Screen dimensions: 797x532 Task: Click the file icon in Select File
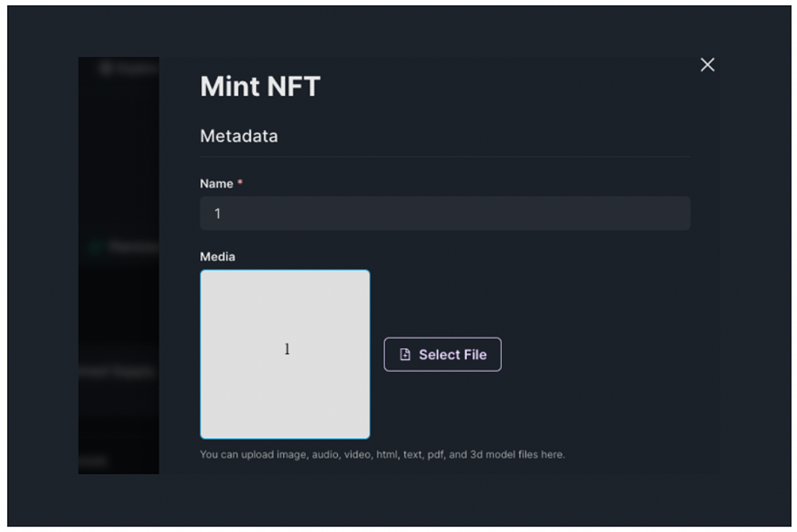click(405, 355)
